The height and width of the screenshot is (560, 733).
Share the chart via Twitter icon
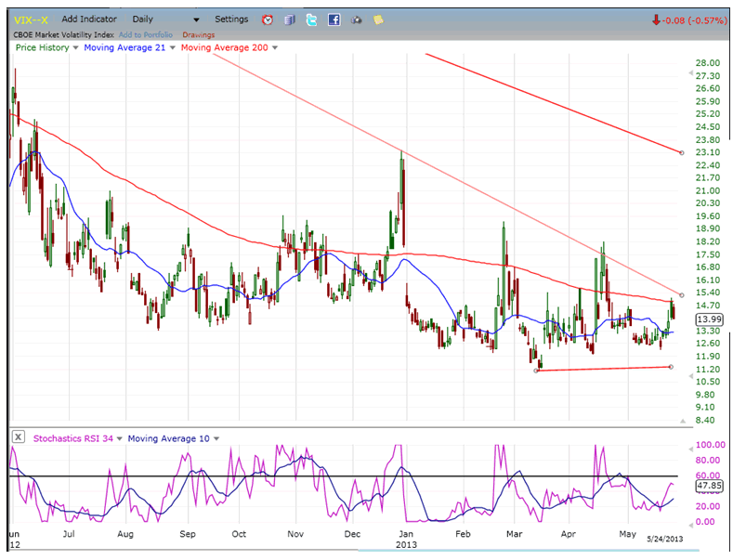click(x=311, y=20)
